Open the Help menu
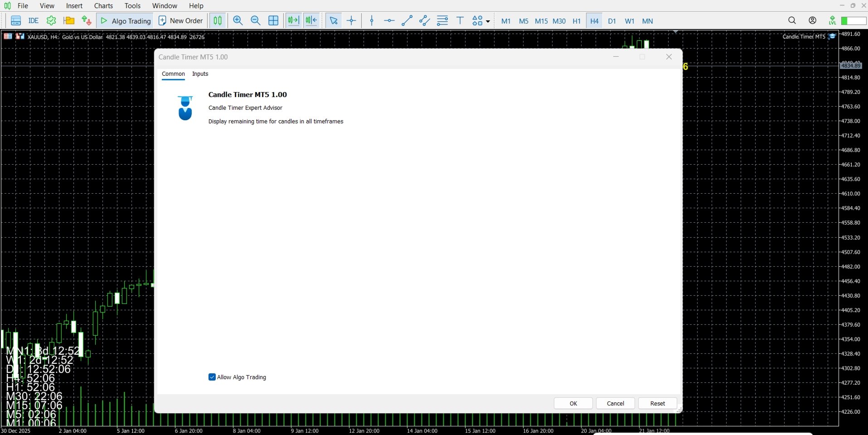Screen dimensions: 868x435 coord(196,6)
